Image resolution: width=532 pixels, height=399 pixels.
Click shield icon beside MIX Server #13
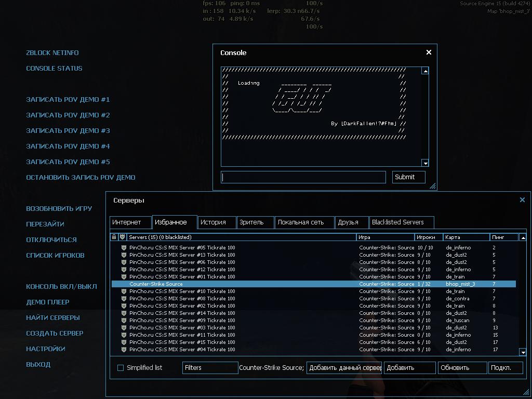124,255
